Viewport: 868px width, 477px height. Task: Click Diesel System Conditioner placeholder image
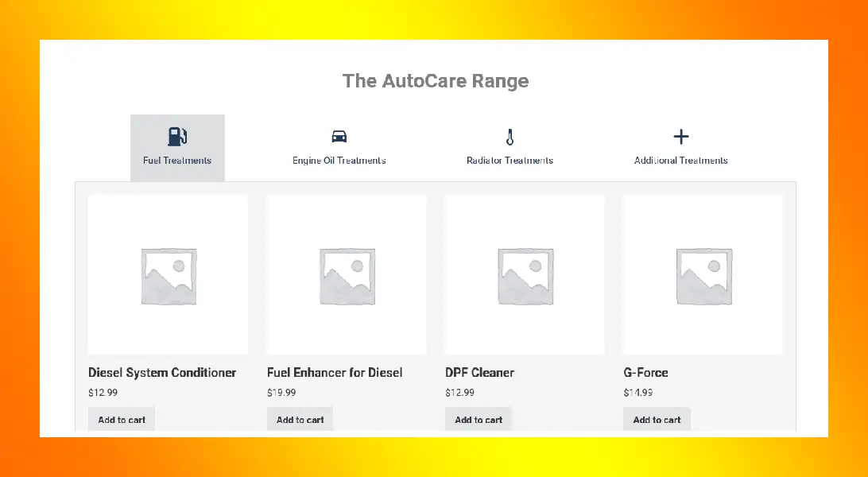(169, 275)
